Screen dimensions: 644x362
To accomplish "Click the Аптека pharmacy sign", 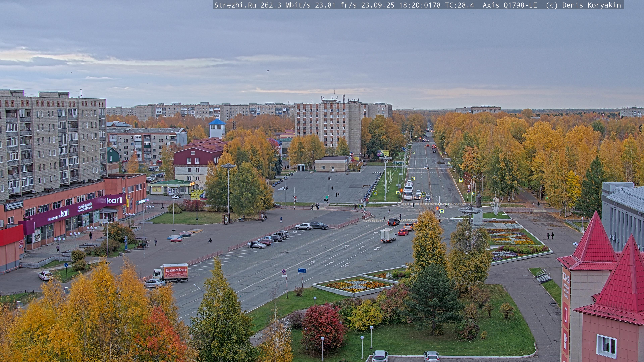I will pos(142,201).
